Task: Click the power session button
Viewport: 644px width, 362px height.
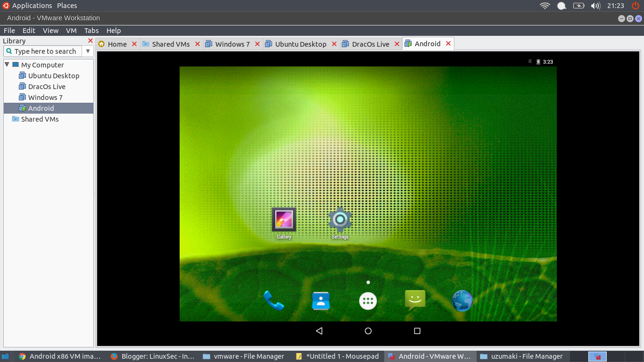Action: 636,6
